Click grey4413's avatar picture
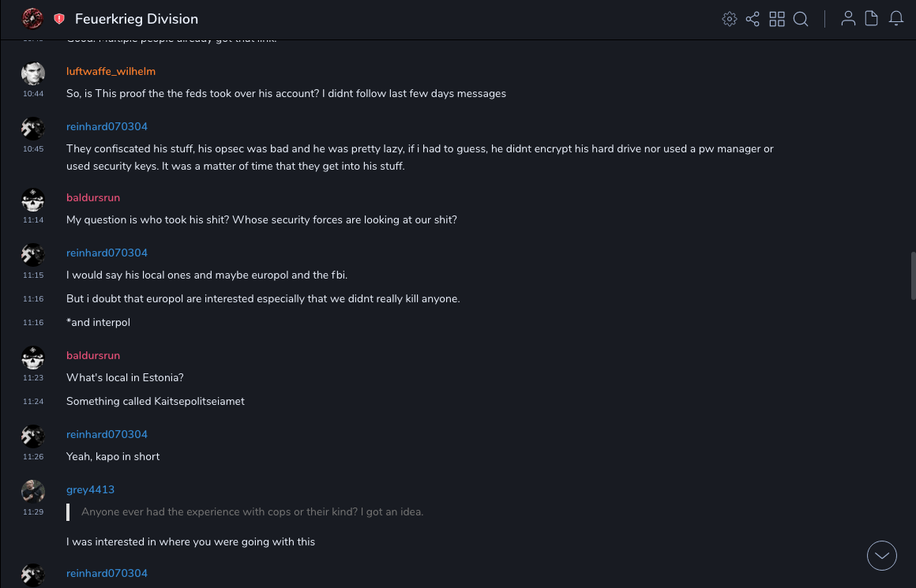 (33, 492)
